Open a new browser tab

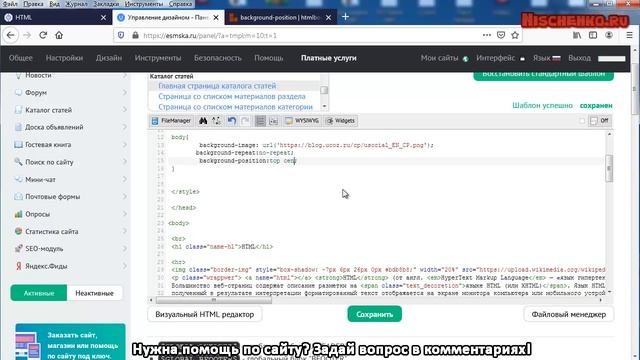pyautogui.click(x=345, y=17)
